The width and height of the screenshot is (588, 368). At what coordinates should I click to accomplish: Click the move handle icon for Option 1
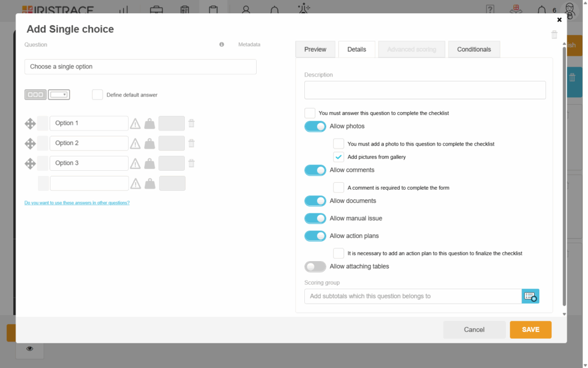click(x=30, y=124)
